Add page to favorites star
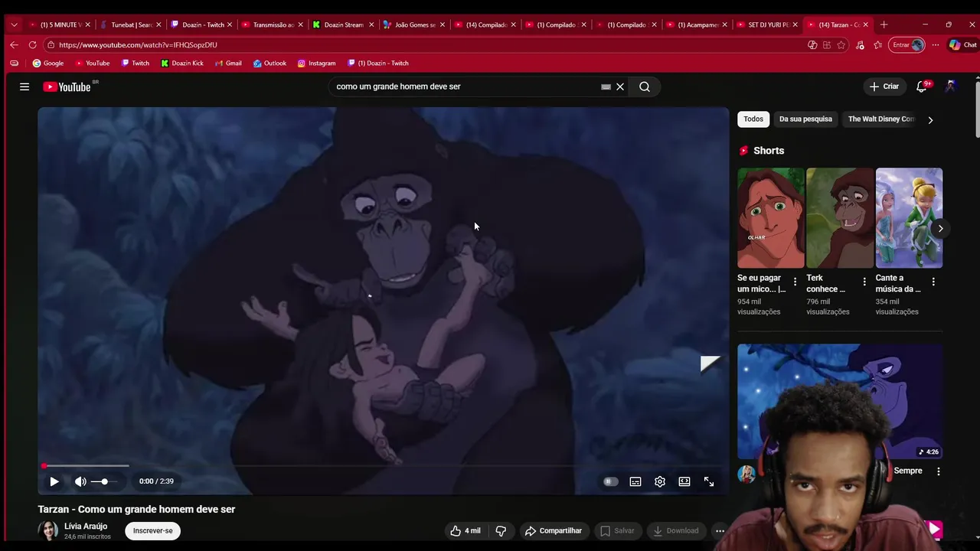 pos(841,45)
